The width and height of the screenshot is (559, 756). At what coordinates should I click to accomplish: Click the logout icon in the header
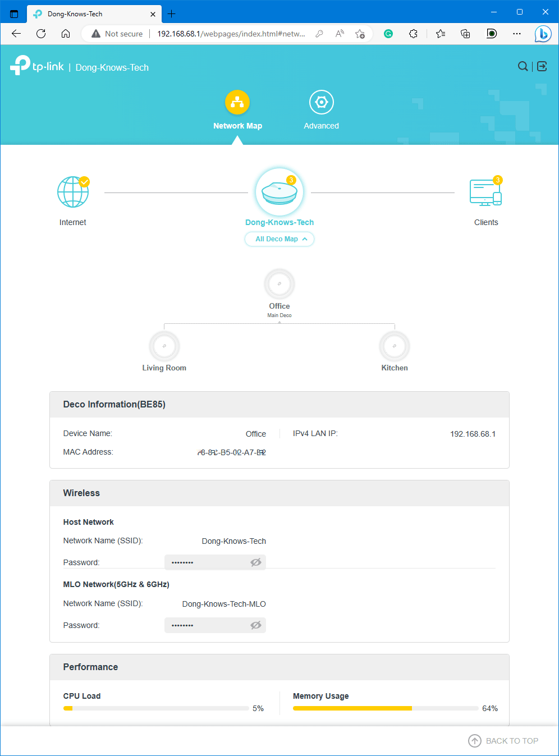(541, 66)
